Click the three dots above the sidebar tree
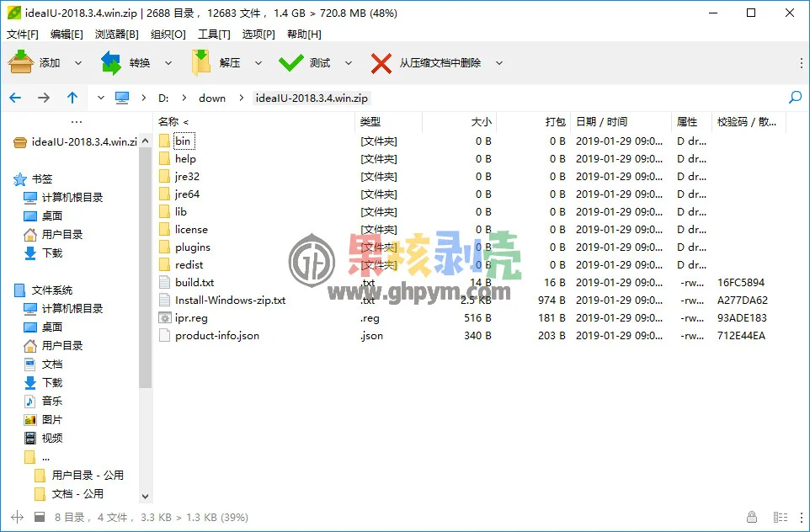 tap(77, 122)
